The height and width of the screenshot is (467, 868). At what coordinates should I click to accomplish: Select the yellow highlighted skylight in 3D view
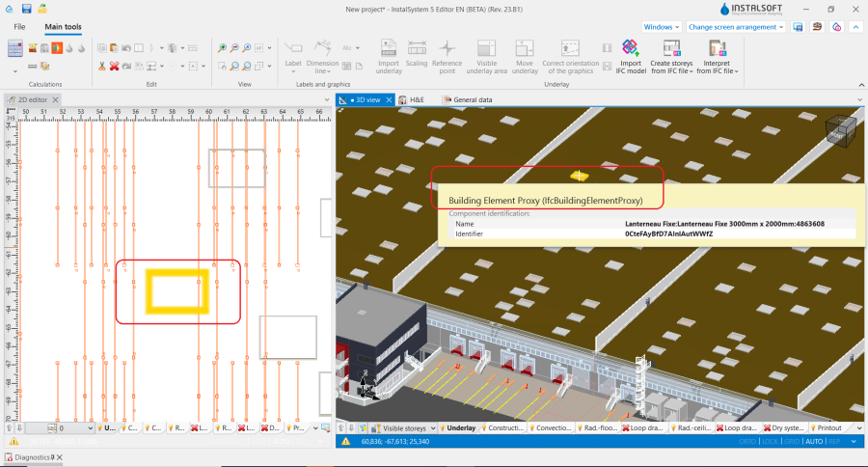tap(579, 176)
